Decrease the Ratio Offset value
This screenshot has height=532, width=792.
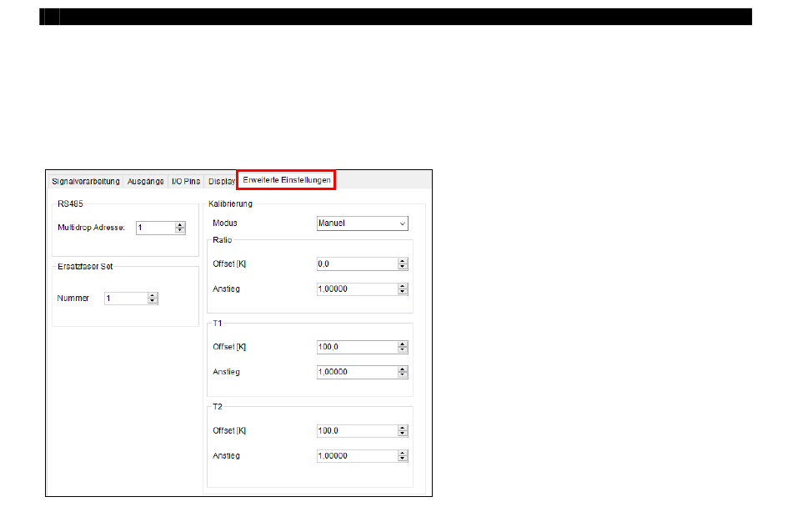point(403,267)
